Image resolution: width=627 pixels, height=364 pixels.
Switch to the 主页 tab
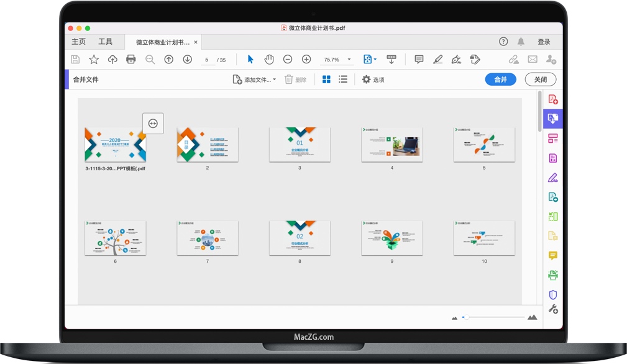[79, 42]
